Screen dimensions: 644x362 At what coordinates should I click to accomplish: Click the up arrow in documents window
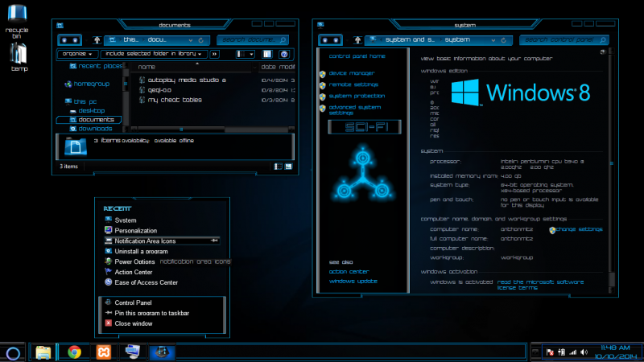[x=97, y=39]
